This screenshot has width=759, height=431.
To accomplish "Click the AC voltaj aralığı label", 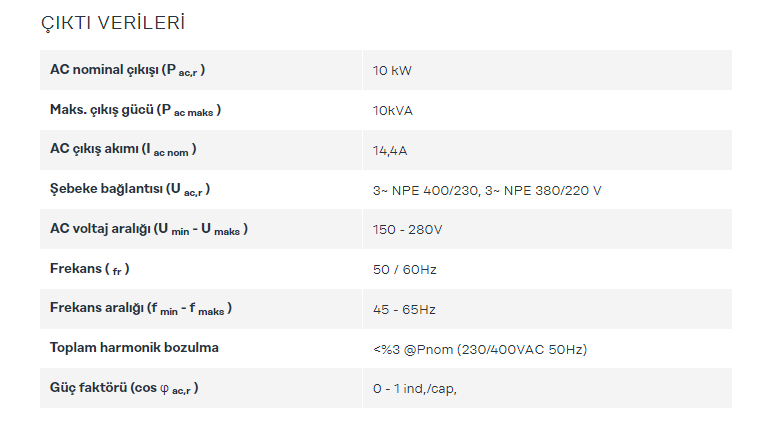I will (148, 229).
